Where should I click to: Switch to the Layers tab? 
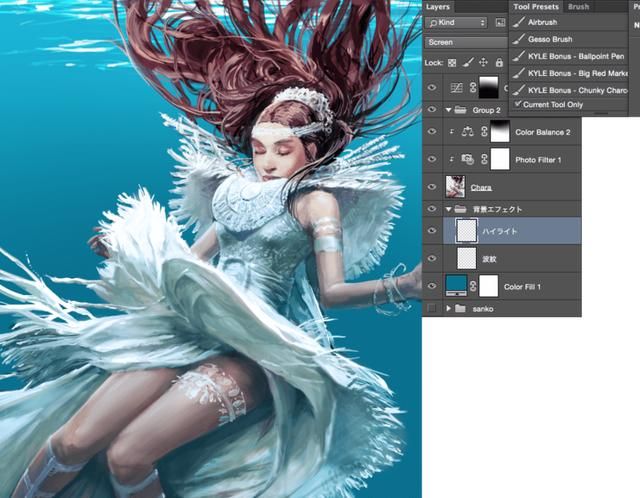(438, 7)
